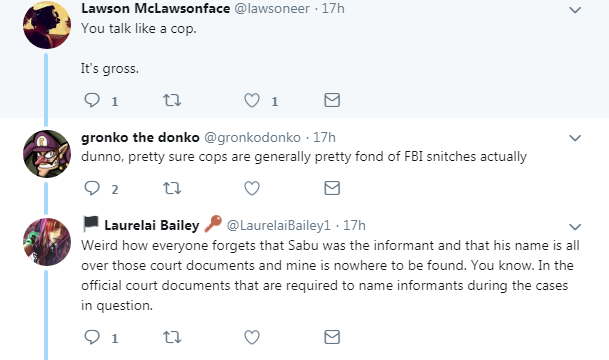Visit the Laurelai Bailey display name link
This screenshot has height=360, width=609.
[x=151, y=225]
